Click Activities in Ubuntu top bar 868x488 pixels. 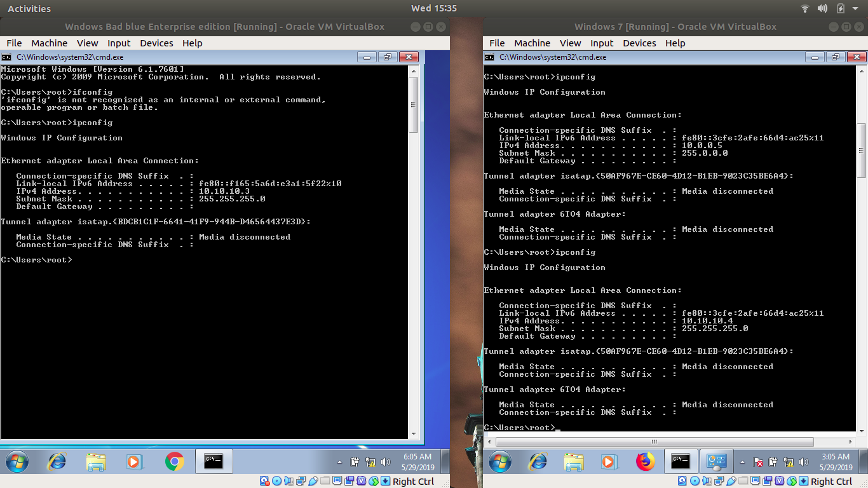click(29, 8)
